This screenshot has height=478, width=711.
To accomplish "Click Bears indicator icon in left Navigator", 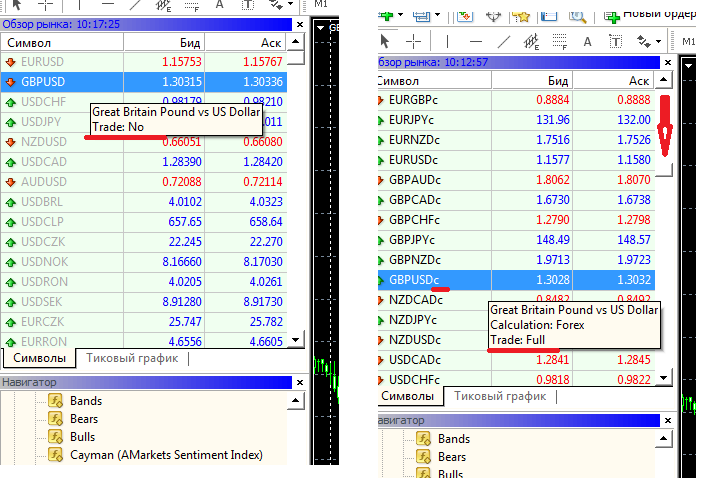I will [x=56, y=419].
